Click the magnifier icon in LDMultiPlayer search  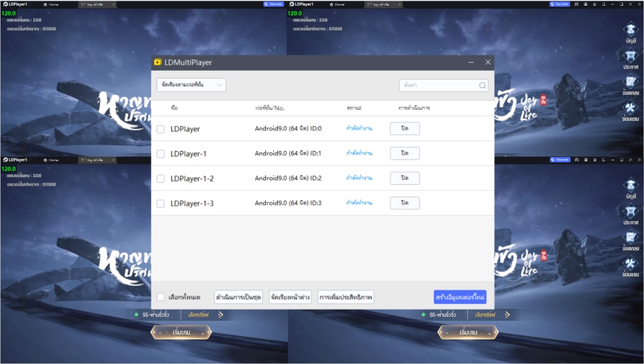(x=482, y=85)
